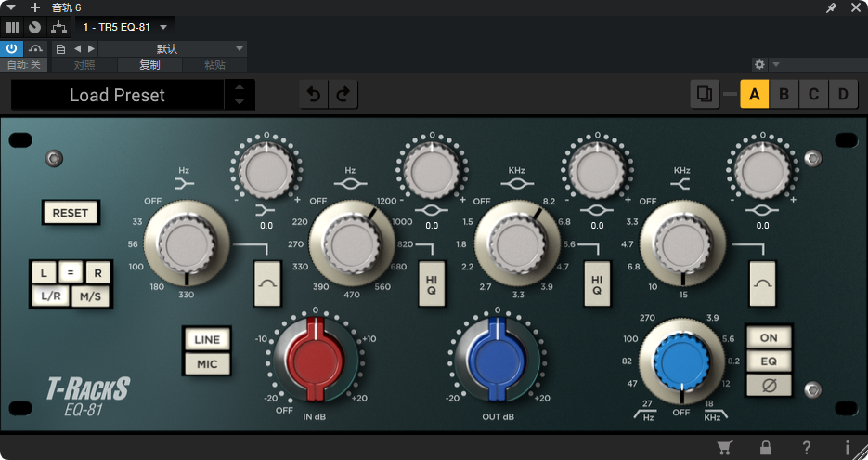Click the red IN dB knob
The image size is (868, 460).
coord(315,360)
